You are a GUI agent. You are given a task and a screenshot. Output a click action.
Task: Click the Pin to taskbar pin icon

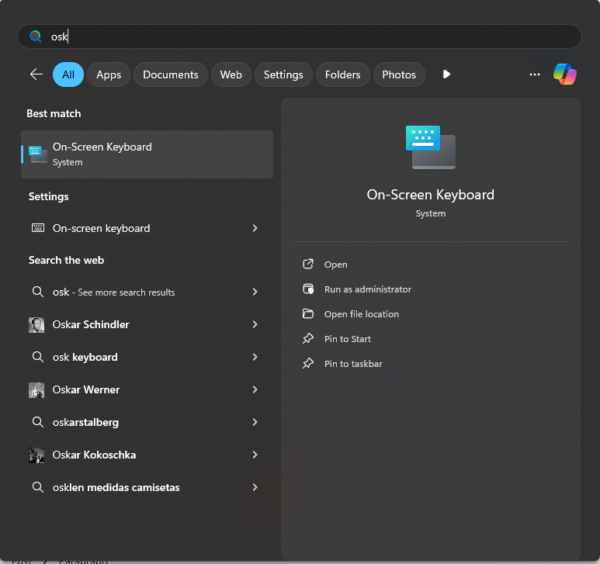308,364
